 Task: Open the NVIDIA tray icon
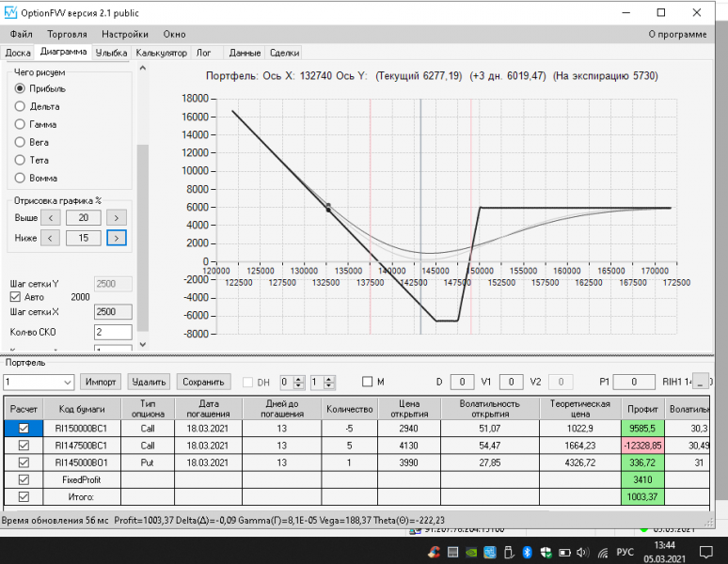tap(471, 552)
